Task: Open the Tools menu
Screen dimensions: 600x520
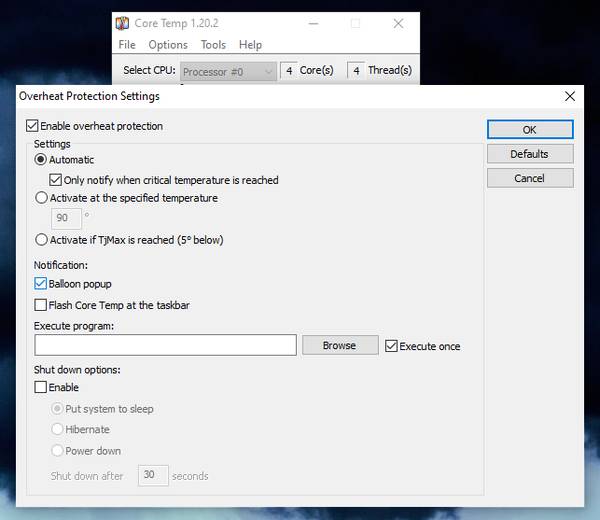Action: (x=213, y=45)
